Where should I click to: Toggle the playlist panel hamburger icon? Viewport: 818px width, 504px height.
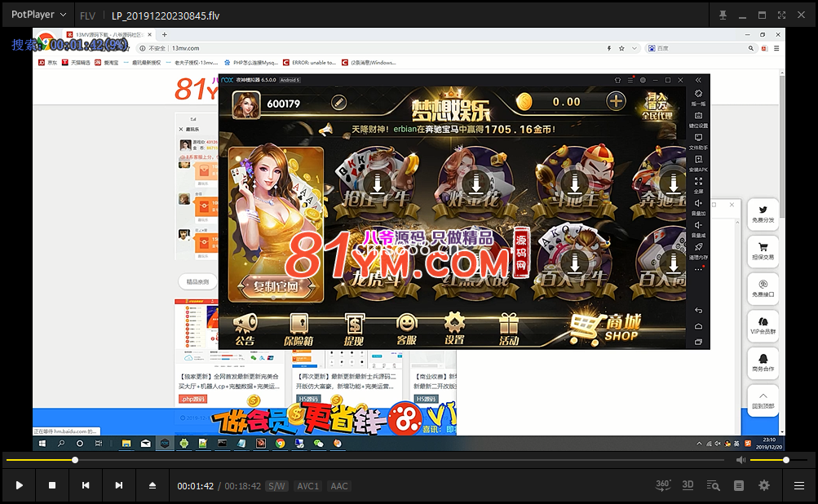(x=798, y=486)
